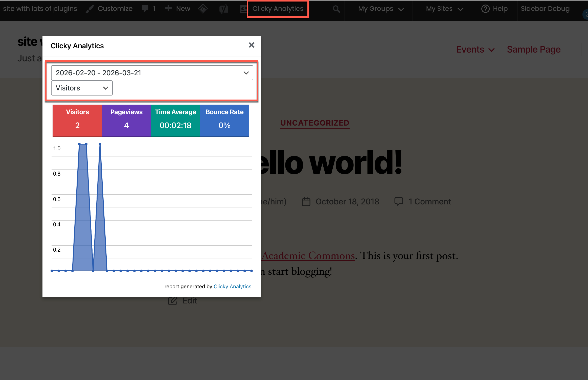This screenshot has width=588, height=380.
Task: Expand the My Groups chevron
Action: click(401, 10)
